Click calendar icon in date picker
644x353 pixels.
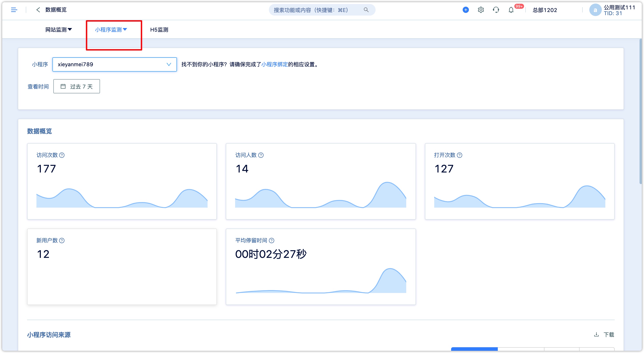tap(63, 86)
